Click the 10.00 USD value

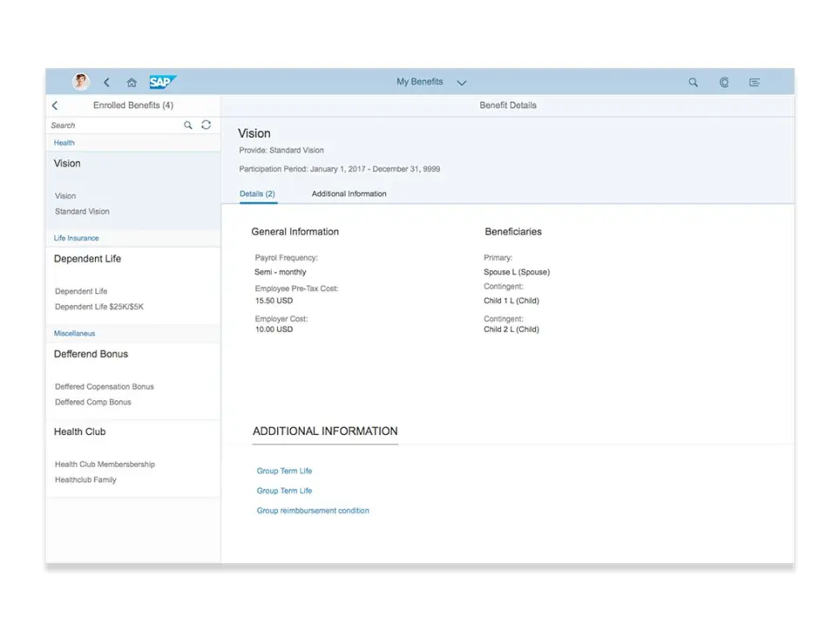pyautogui.click(x=274, y=330)
